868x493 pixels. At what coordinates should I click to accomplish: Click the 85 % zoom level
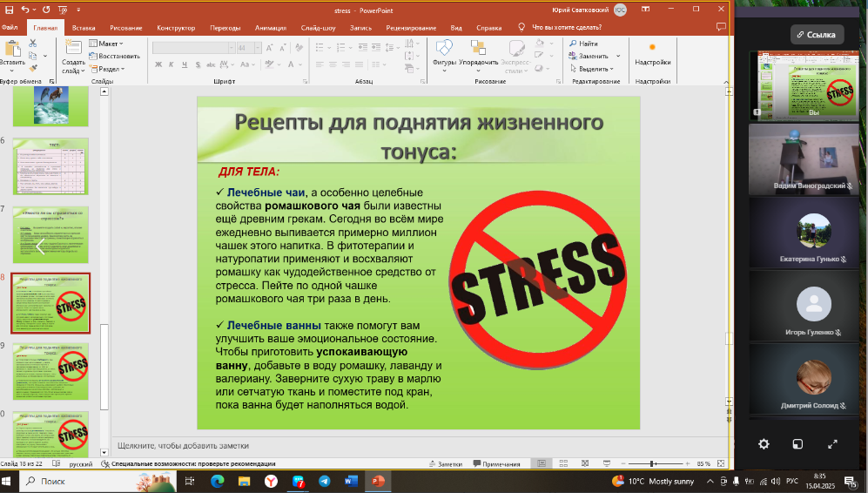(x=703, y=463)
